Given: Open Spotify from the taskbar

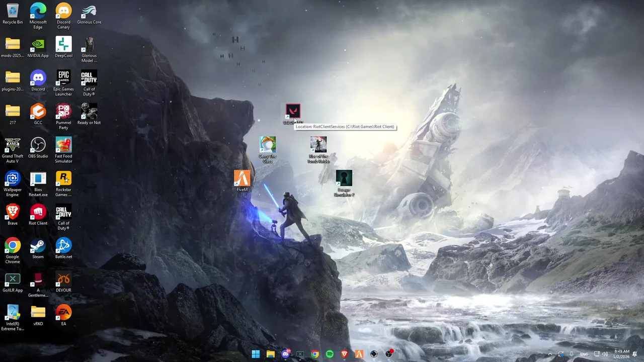Looking at the screenshot, I should [330, 354].
